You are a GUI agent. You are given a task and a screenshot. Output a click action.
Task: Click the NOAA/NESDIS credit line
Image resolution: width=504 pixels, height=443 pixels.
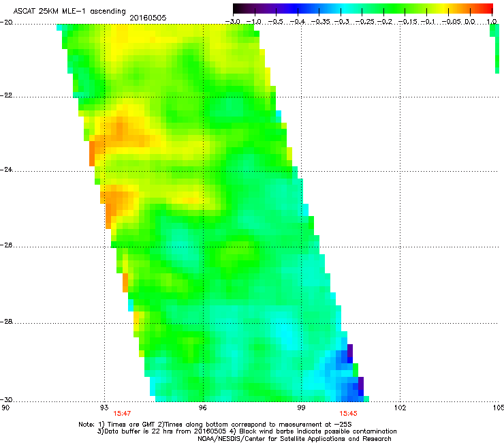point(294,439)
